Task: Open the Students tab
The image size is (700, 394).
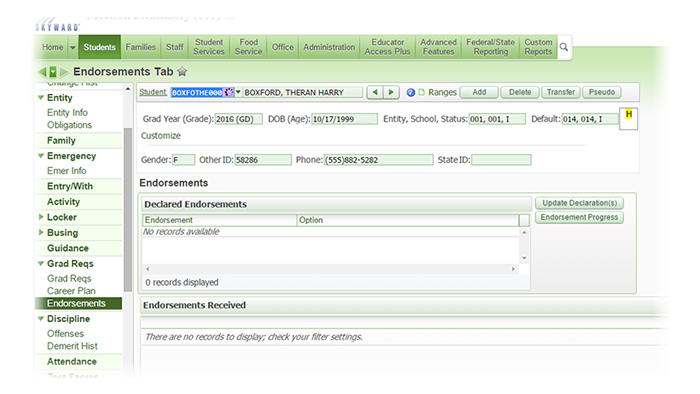Action: [99, 47]
